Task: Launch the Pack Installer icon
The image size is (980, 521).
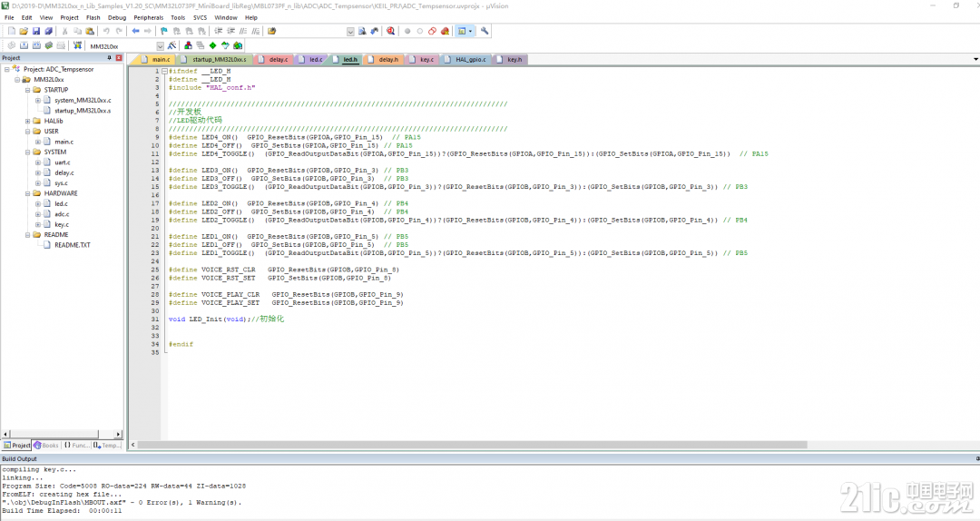Action: coord(238,45)
